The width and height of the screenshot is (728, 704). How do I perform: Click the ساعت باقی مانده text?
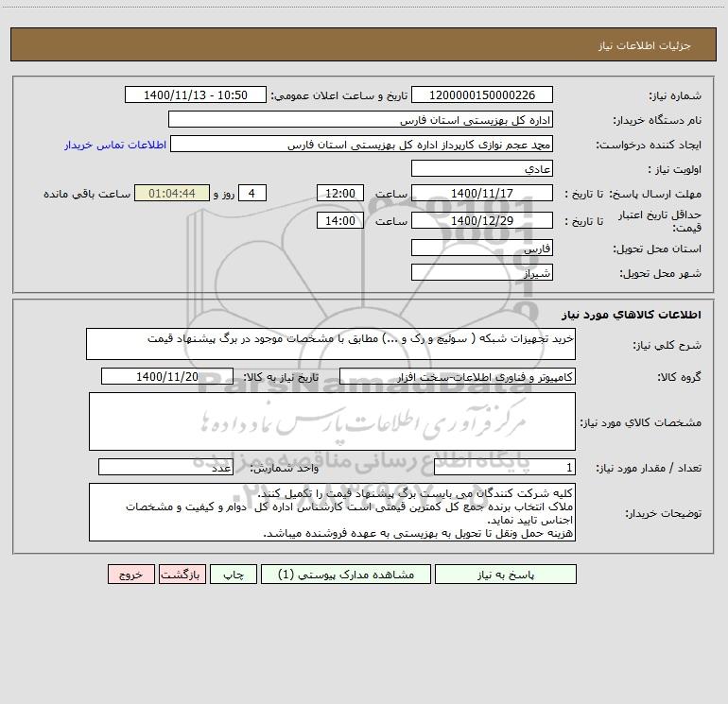[87, 194]
